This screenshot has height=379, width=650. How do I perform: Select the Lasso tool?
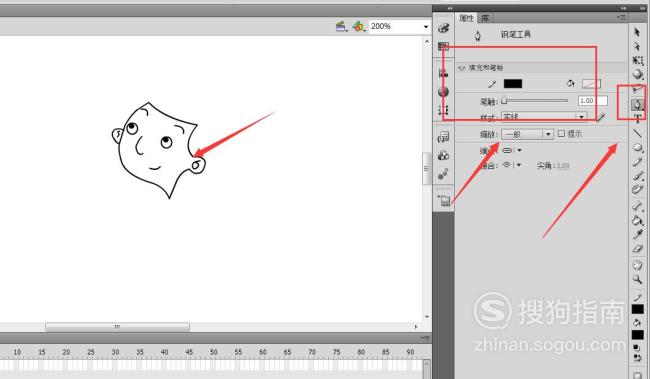pos(638,89)
